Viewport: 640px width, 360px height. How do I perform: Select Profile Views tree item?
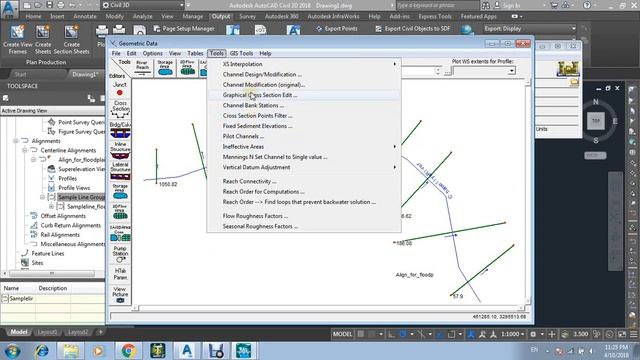coord(74,188)
